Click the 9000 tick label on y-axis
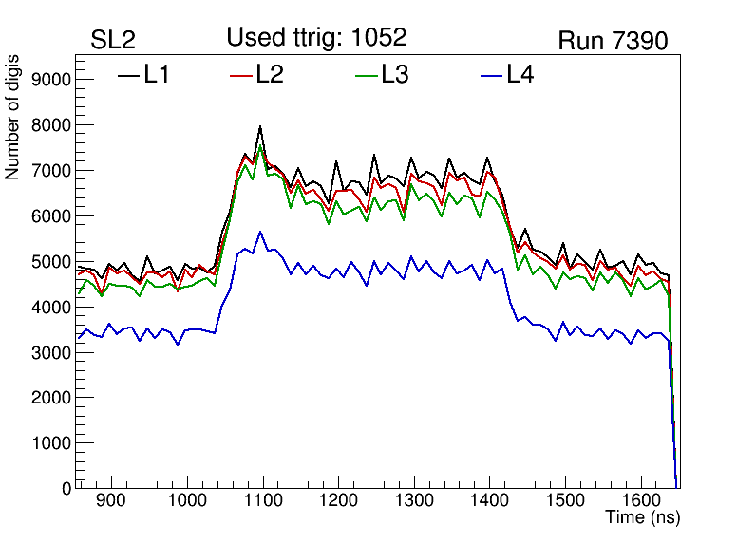Screen dimensions: 756x543 tap(53, 81)
